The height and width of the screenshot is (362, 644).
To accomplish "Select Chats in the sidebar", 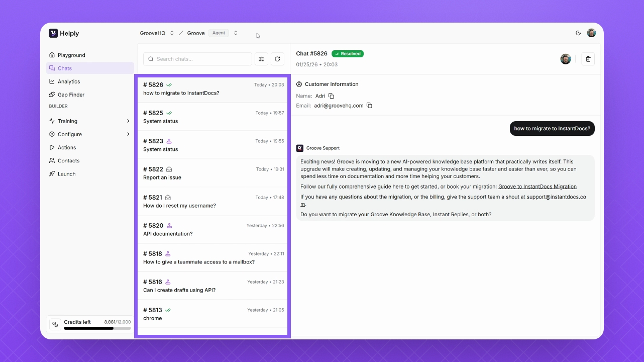I will (x=90, y=68).
